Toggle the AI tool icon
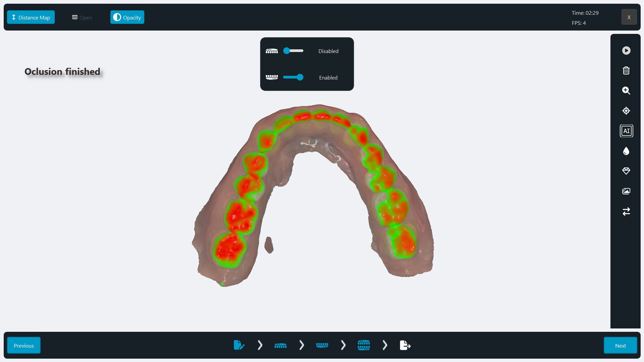The image size is (644, 362). tap(626, 131)
